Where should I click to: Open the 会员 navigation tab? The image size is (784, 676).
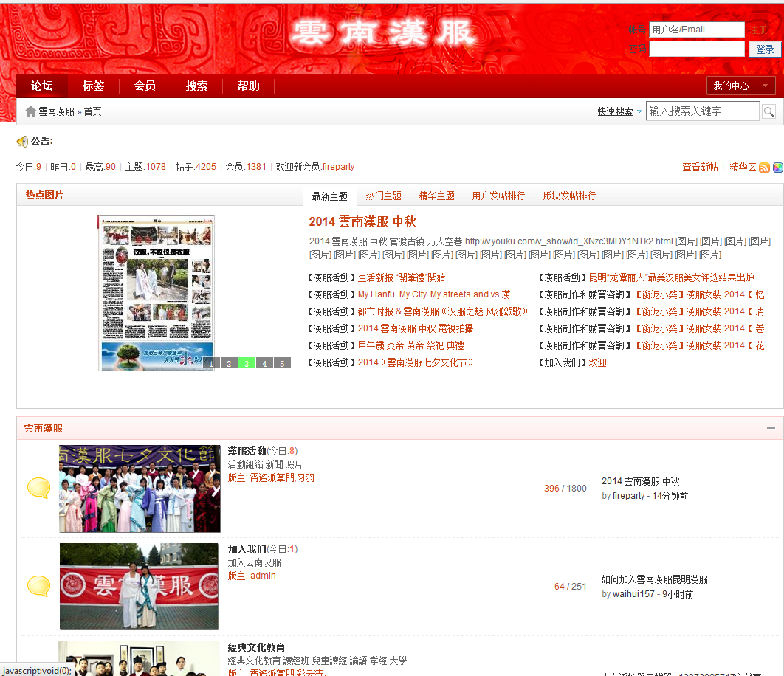coord(145,86)
